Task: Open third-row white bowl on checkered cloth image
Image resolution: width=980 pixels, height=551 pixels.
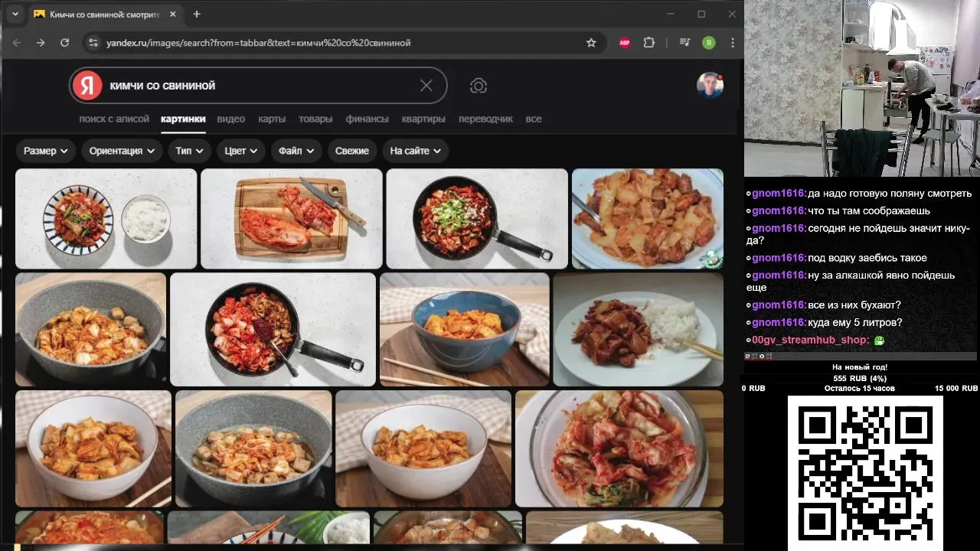Action: pos(423,449)
